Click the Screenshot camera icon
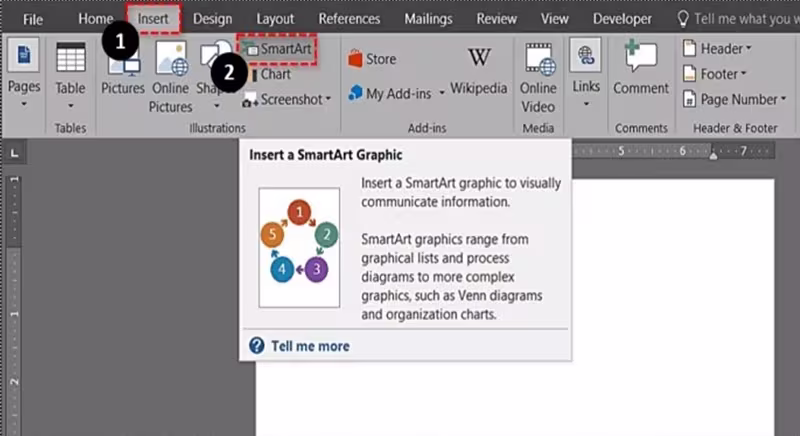Screen dimensions: 800x436 (250, 99)
